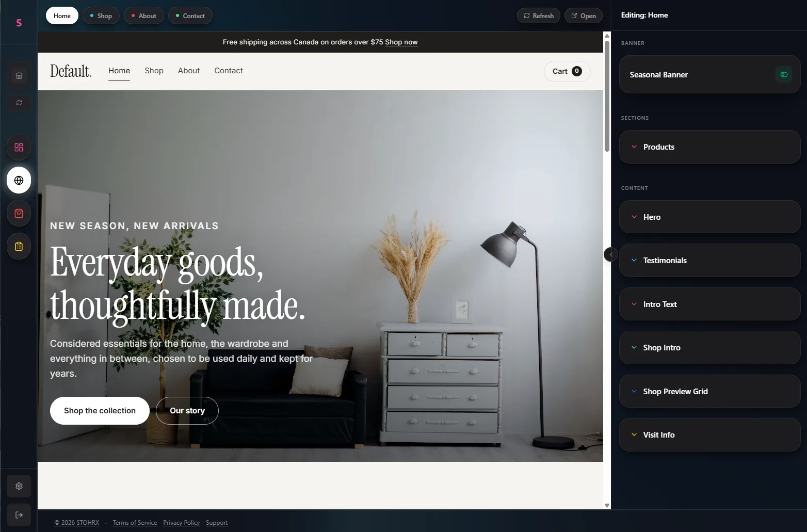Viewport: 807px width, 532px height.
Task: Click the Open preview button
Action: (x=584, y=15)
